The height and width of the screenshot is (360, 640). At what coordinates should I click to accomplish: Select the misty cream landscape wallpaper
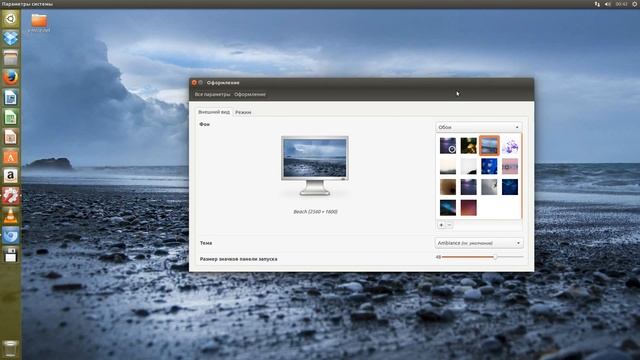tap(448, 167)
